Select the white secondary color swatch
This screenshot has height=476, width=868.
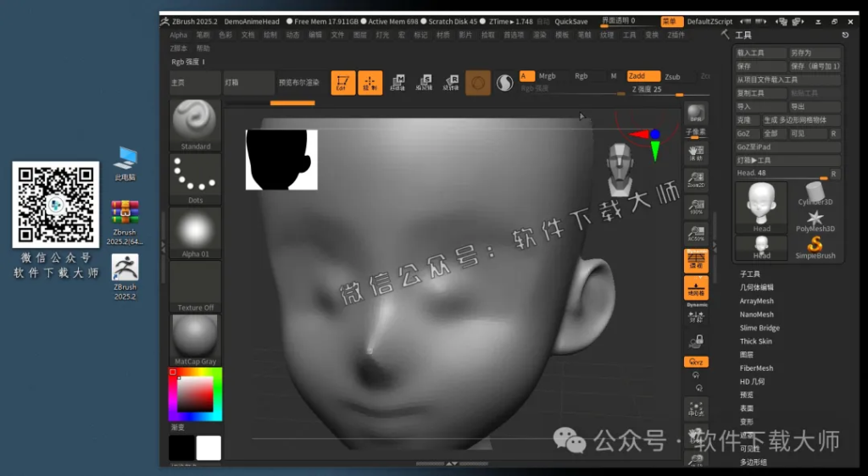click(x=209, y=448)
